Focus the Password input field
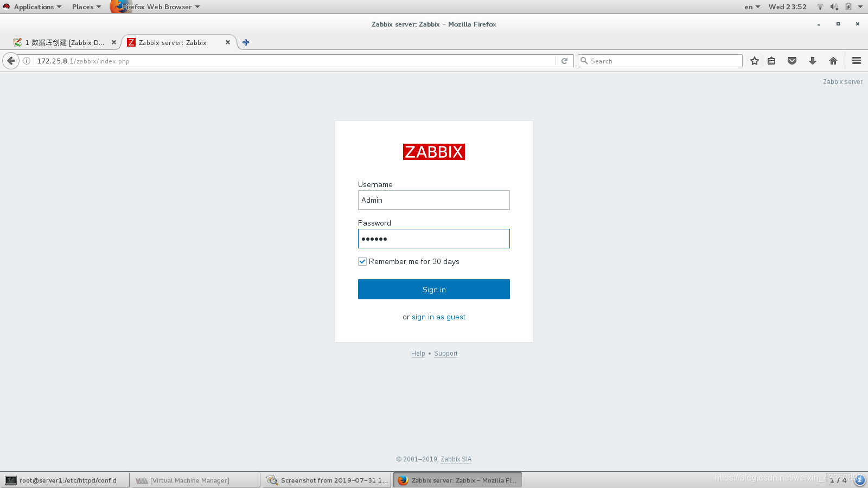The image size is (868, 488). [x=434, y=239]
